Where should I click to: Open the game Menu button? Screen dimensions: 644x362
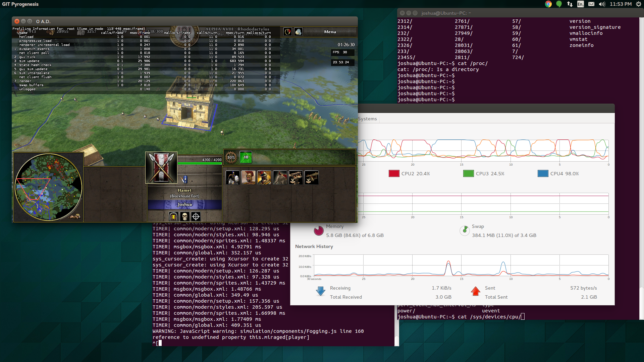pyautogui.click(x=330, y=32)
